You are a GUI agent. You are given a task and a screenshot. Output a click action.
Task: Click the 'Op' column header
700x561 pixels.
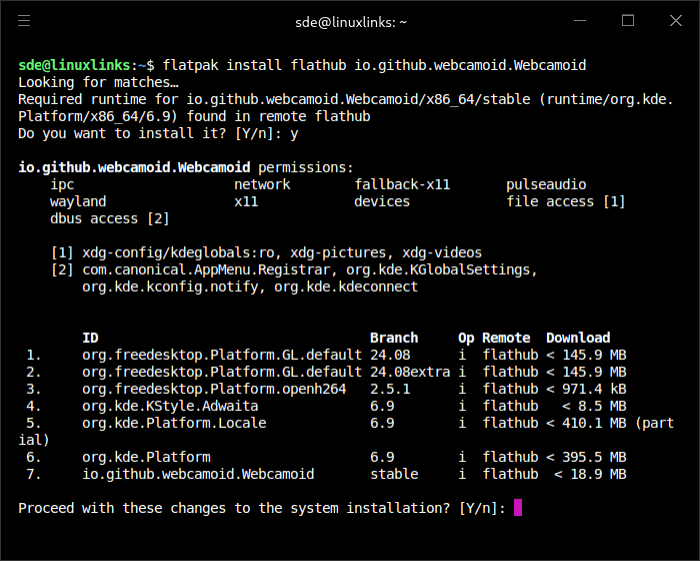click(x=466, y=338)
